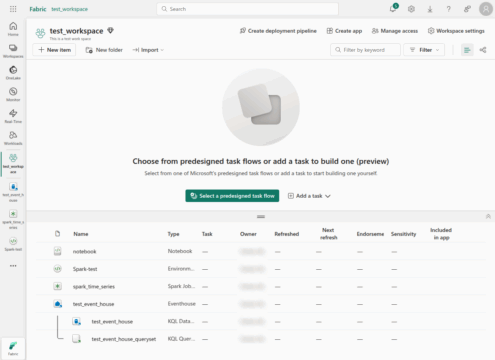Click the Endorsement column header
The width and height of the screenshot is (495, 360).
[370, 234]
